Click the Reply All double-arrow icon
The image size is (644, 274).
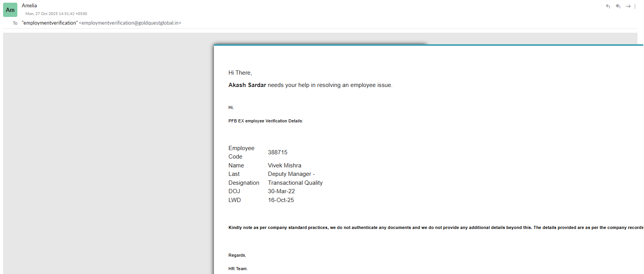[618, 6]
